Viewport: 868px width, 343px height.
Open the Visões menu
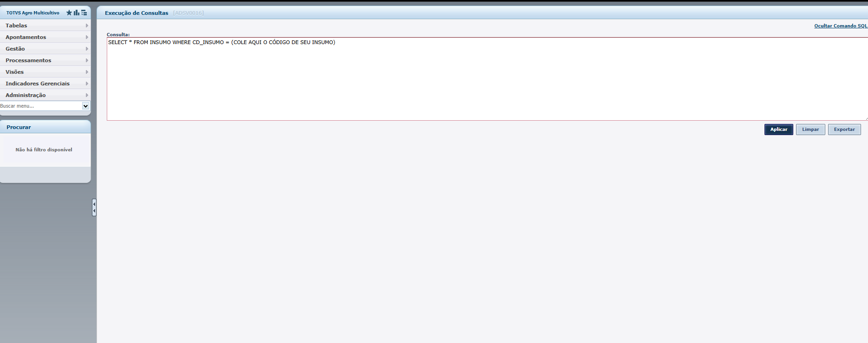[x=45, y=72]
